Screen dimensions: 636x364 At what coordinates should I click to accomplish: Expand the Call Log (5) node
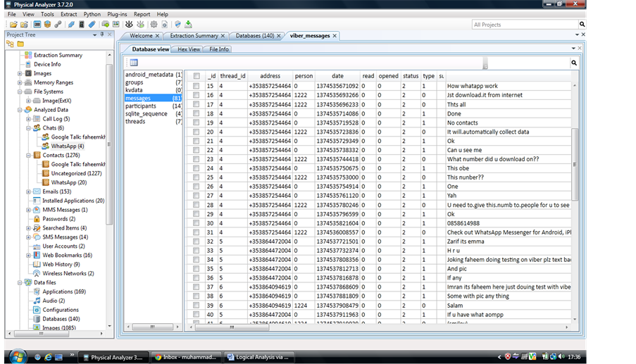tap(28, 119)
